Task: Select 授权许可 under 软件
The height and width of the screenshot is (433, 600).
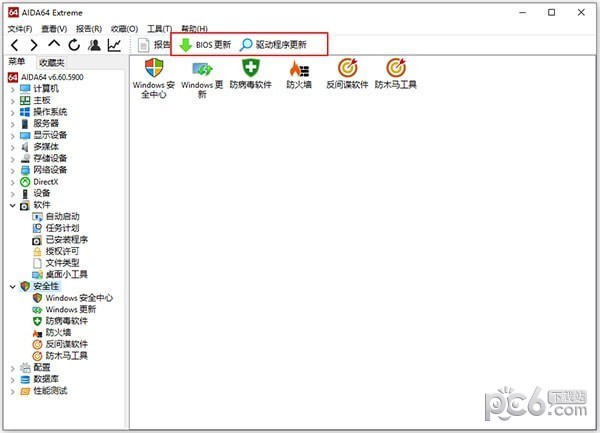Action: click(x=56, y=251)
